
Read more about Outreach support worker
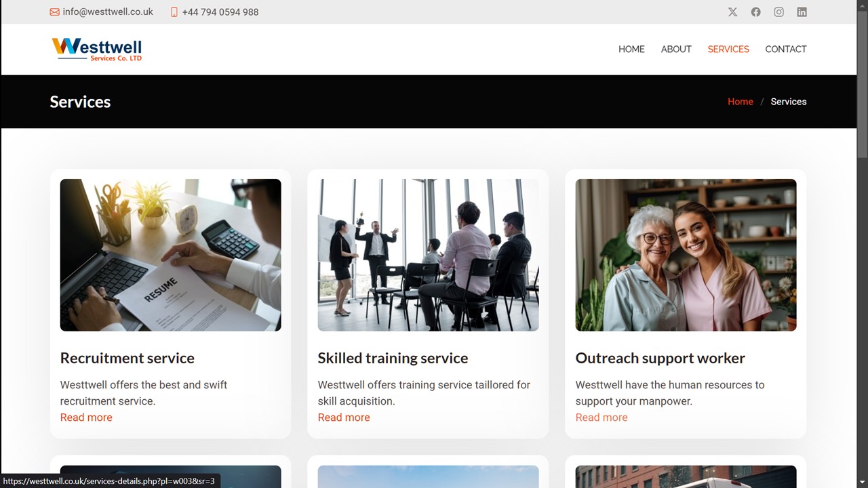click(601, 418)
